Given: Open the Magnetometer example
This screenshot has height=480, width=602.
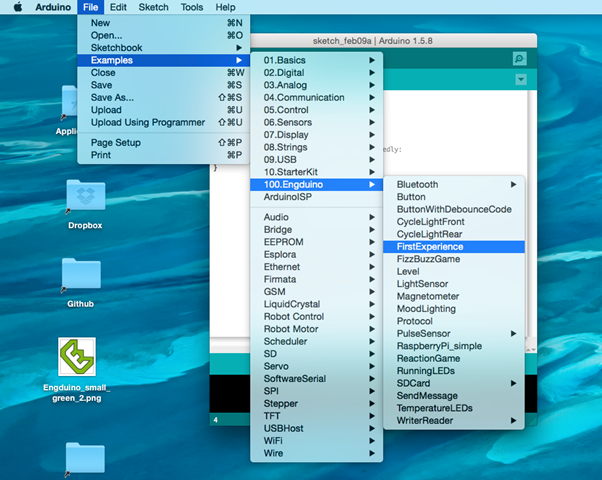Looking at the screenshot, I should click(x=454, y=296).
